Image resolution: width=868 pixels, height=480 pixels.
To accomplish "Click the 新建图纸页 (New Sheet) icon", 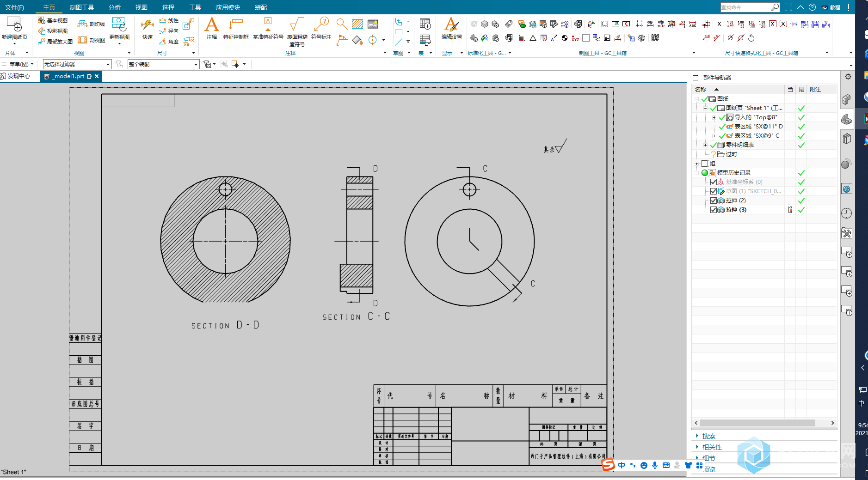I will tap(14, 25).
